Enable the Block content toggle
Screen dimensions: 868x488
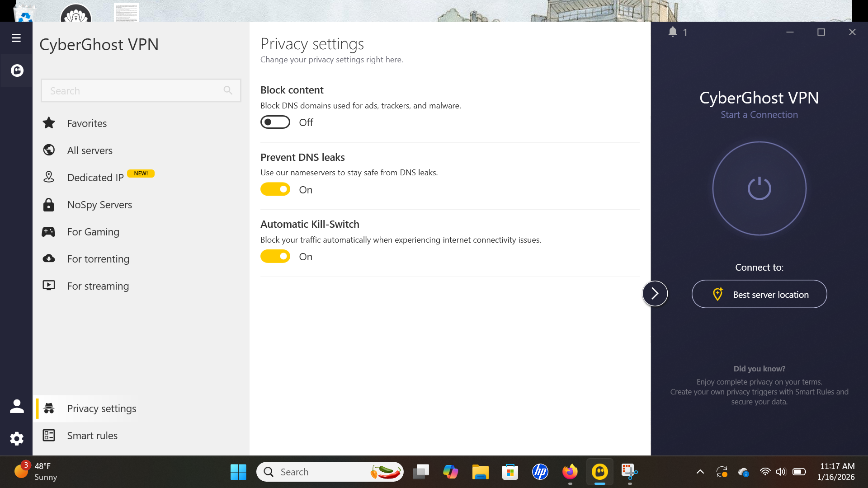point(275,122)
